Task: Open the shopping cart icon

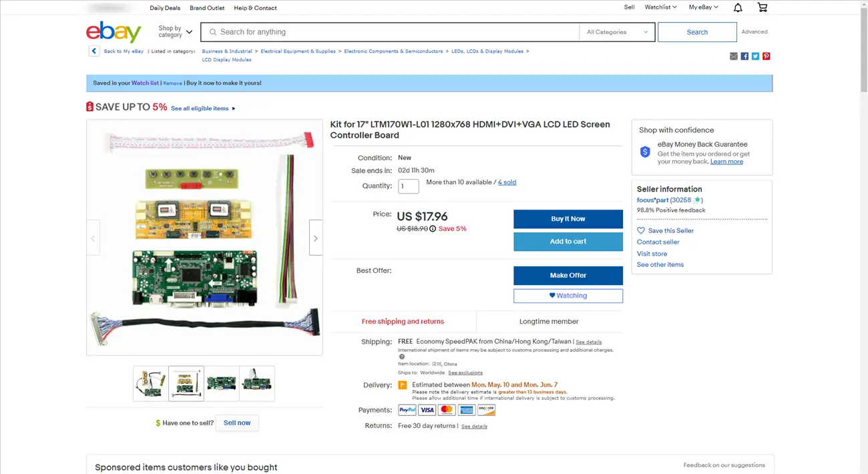Action: click(x=763, y=7)
